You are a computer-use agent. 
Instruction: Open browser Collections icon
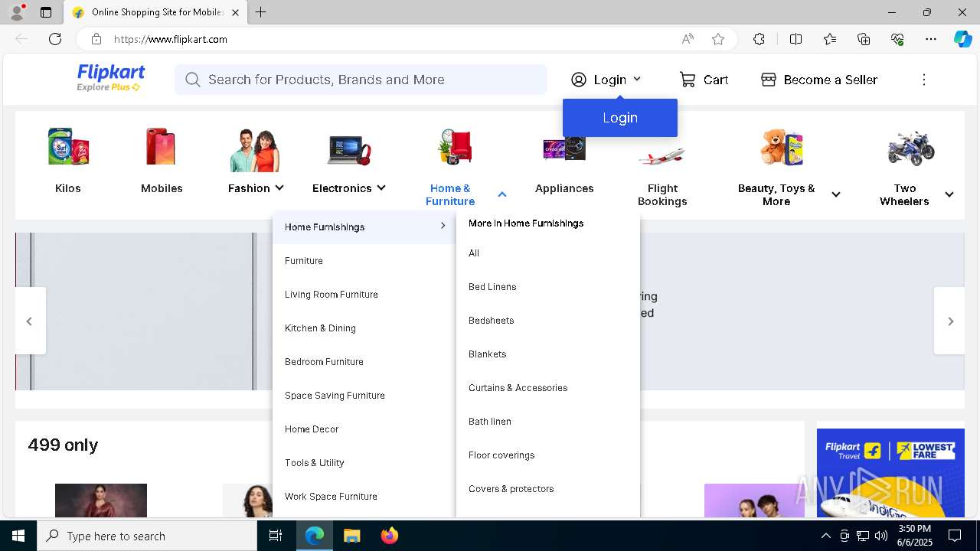coord(864,39)
